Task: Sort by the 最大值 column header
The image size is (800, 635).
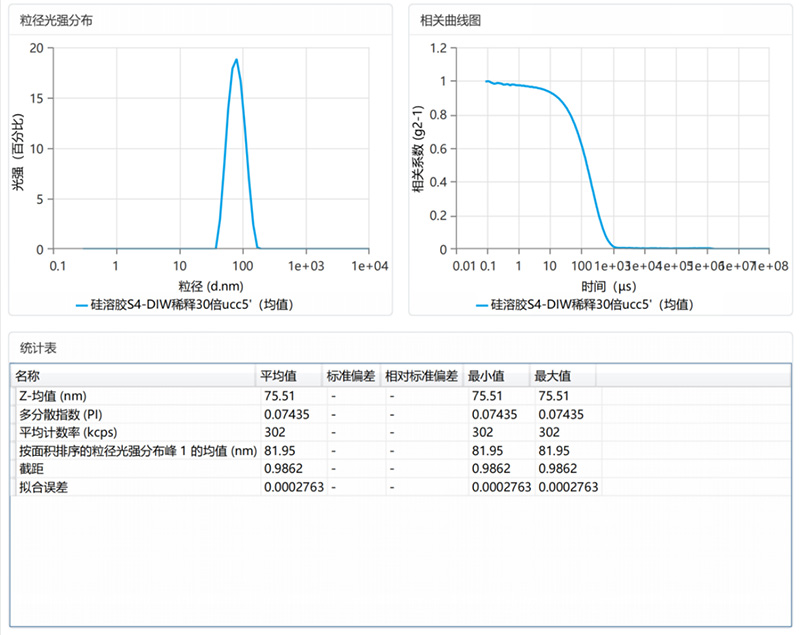Action: (x=552, y=376)
